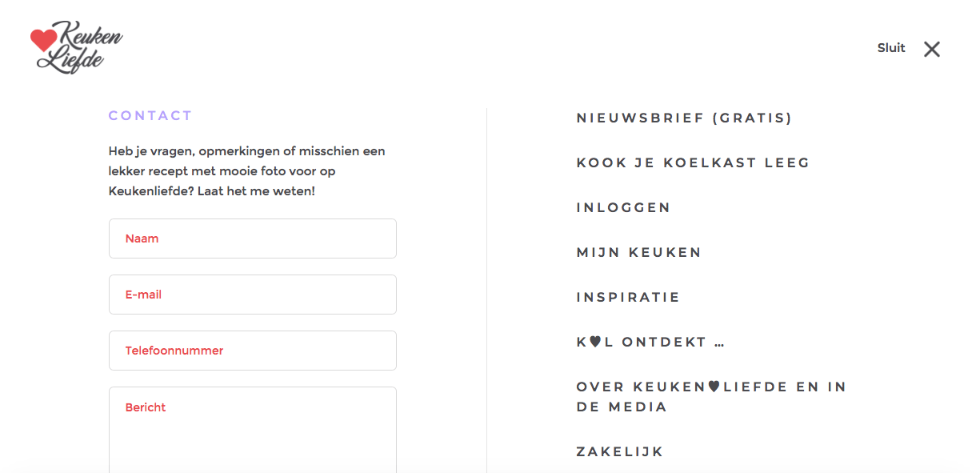
Task: Click inside the Bericht text area
Action: click(x=253, y=432)
